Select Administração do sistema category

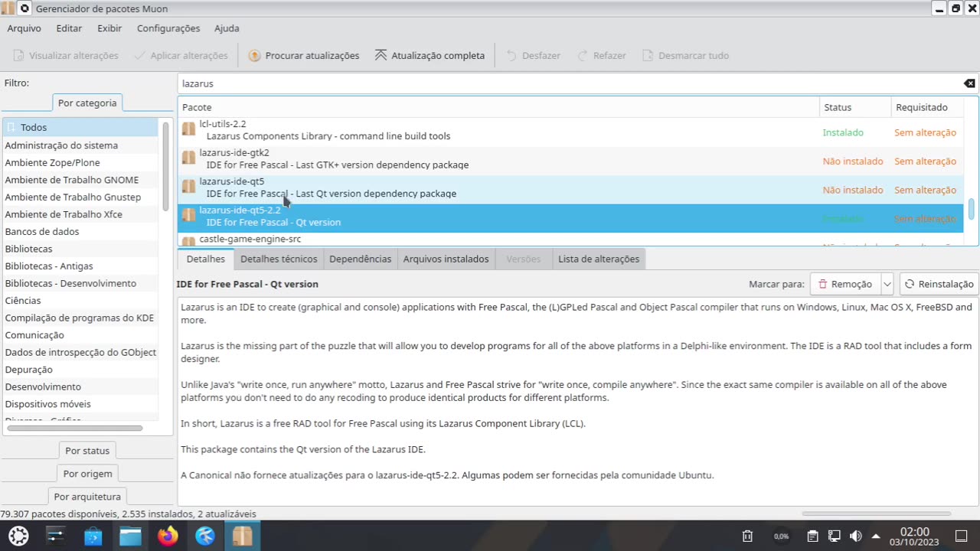click(80, 145)
